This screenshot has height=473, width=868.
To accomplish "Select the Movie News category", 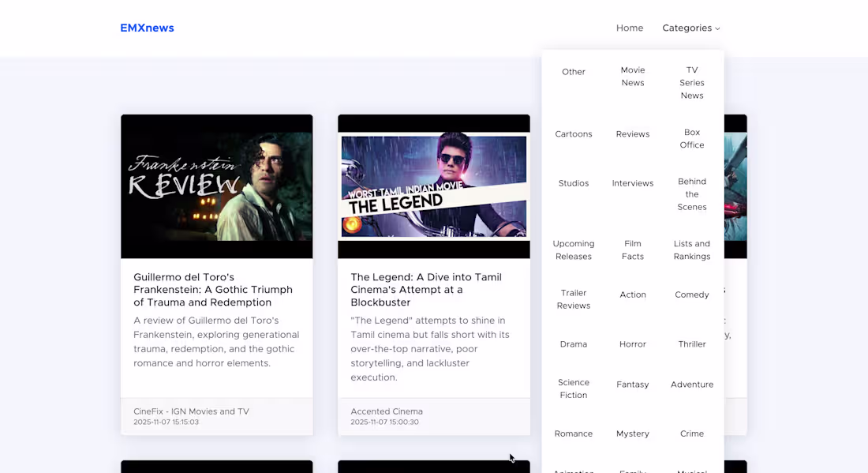I will (632, 77).
